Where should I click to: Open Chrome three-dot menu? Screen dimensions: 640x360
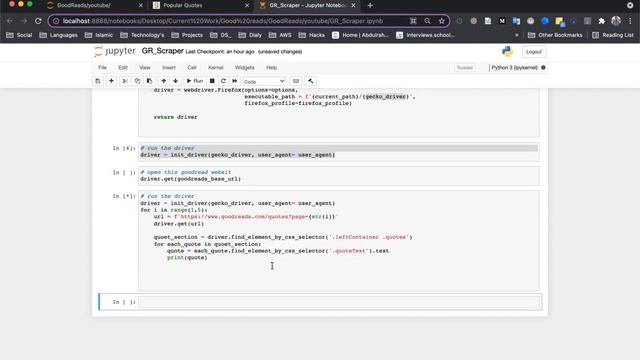coord(630,21)
